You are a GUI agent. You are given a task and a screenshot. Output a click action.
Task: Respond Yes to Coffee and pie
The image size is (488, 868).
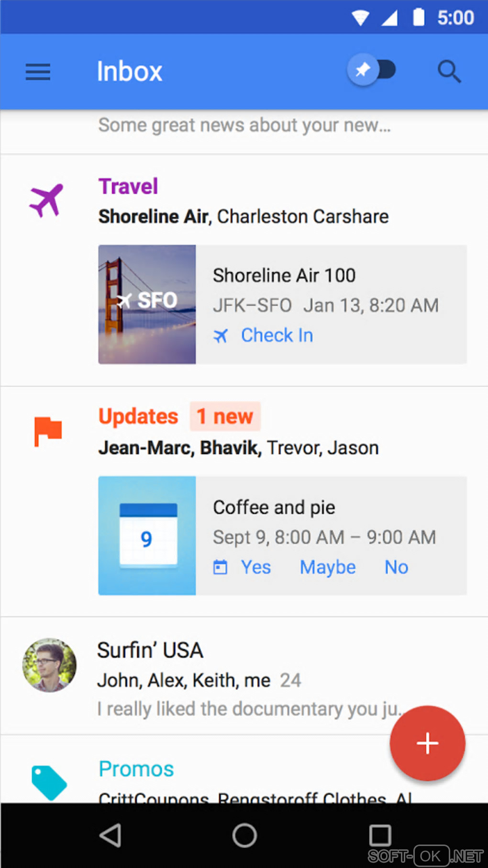click(x=255, y=568)
